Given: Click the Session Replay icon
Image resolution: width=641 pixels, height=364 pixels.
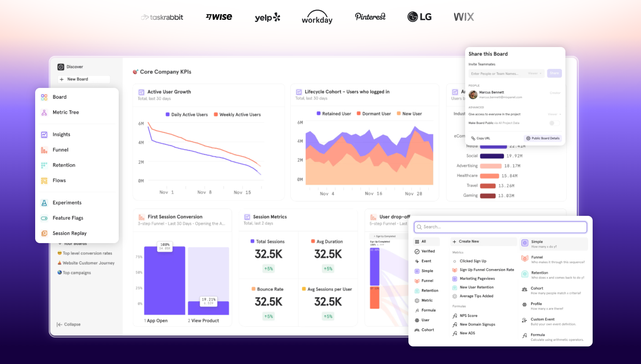Looking at the screenshot, I should (x=44, y=233).
